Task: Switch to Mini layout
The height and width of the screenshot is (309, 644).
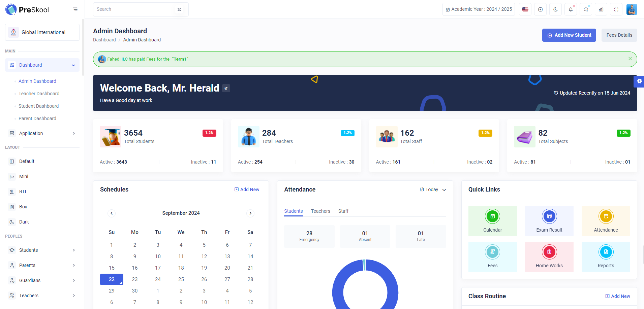Action: (x=42, y=176)
